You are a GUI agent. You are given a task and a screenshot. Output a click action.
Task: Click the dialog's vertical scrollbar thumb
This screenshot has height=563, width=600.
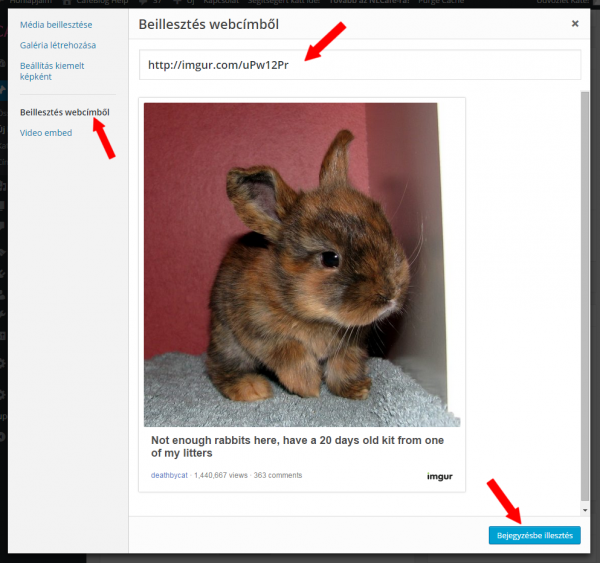585,295
